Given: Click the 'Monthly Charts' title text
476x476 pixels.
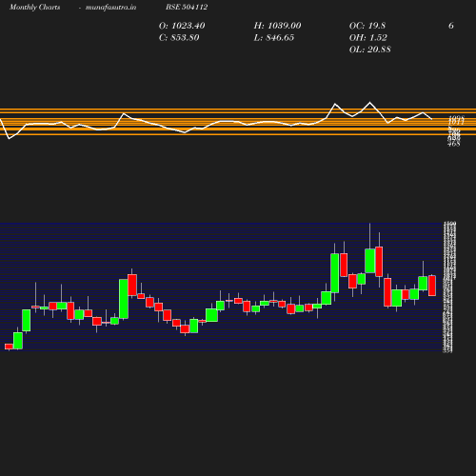Looking at the screenshot, I should [34, 7].
